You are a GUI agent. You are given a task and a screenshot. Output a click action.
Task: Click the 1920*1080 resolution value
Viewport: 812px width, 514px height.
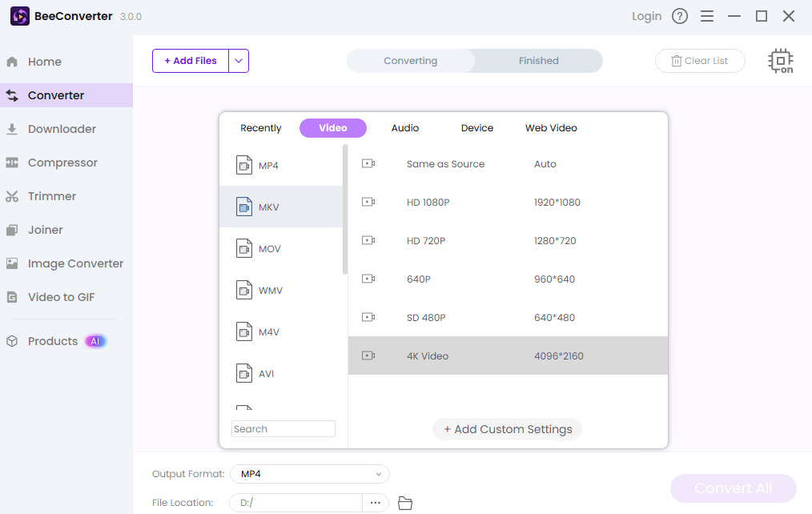tap(557, 202)
